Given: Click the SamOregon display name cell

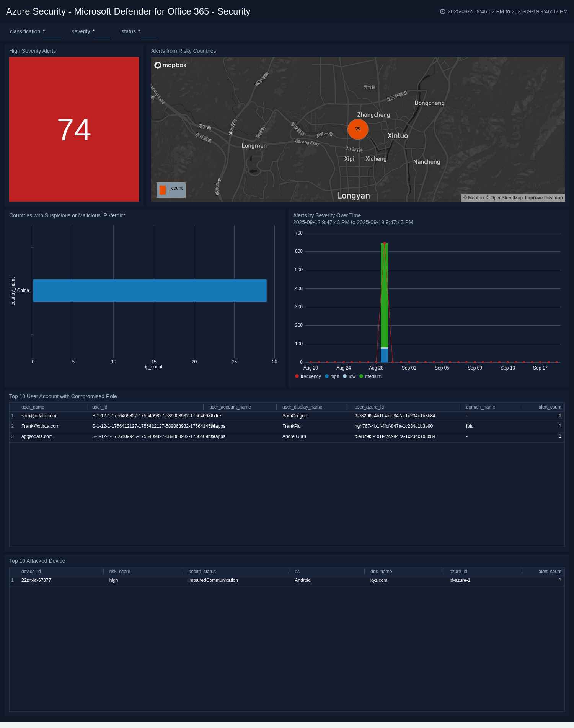Looking at the screenshot, I should (295, 416).
